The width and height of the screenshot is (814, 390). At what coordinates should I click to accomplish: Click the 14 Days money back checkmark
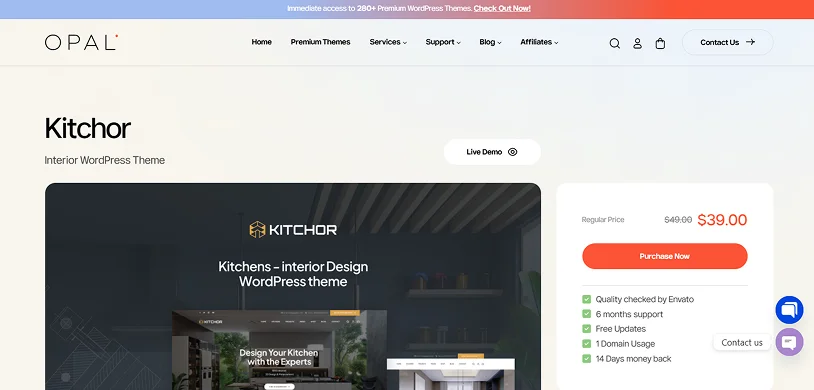[587, 359]
